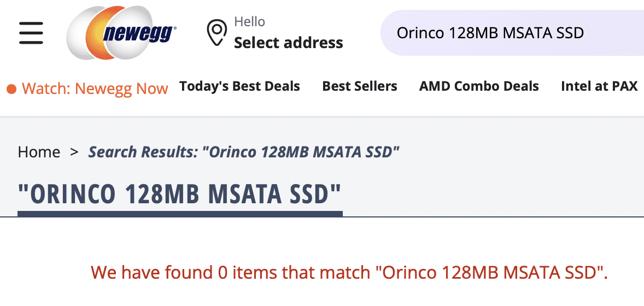Open the Best Sellers page
644x306 pixels.
(x=360, y=86)
